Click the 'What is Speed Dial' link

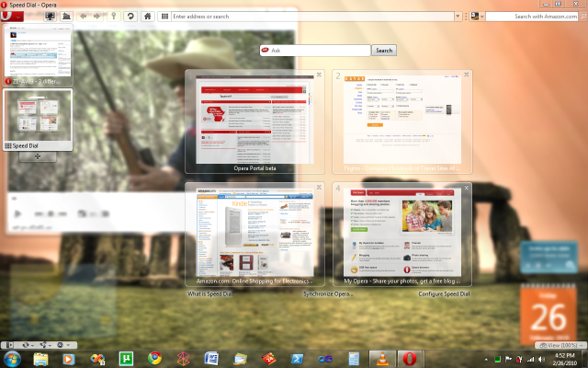[210, 294]
